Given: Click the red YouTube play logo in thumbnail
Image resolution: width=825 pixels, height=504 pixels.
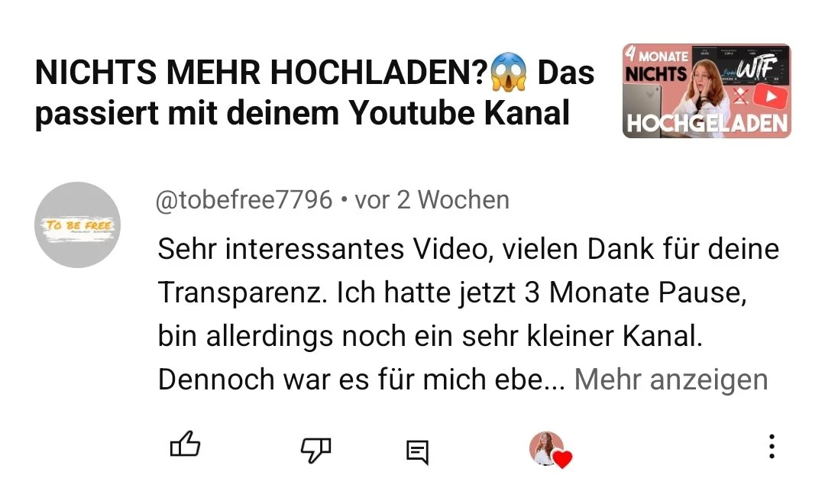Looking at the screenshot, I should pyautogui.click(x=770, y=97).
